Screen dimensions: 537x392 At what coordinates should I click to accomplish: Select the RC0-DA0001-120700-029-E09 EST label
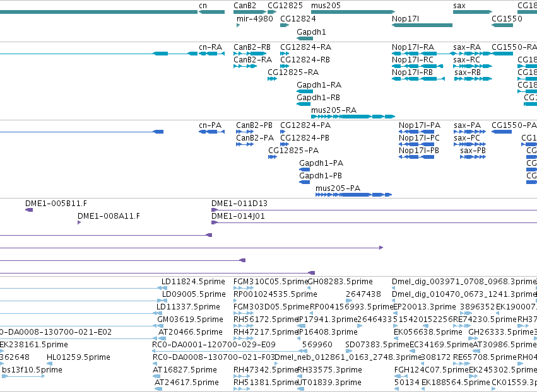coord(214,345)
